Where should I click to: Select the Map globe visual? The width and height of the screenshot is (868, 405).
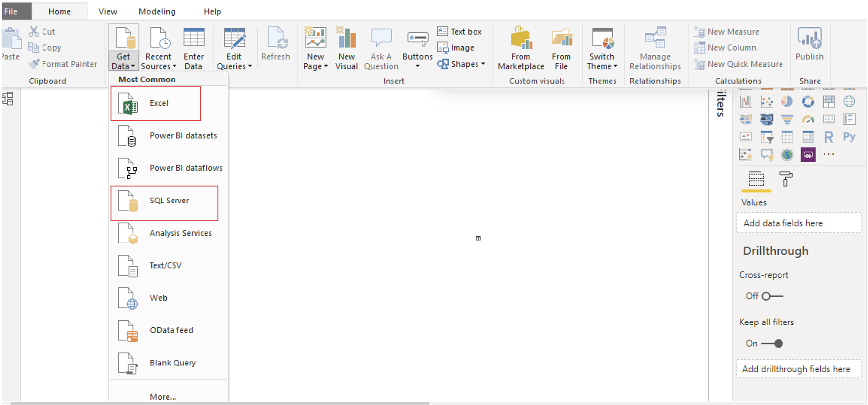tap(849, 102)
